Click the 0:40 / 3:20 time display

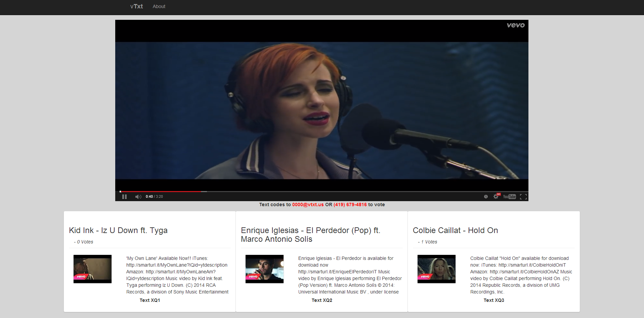[x=154, y=197]
